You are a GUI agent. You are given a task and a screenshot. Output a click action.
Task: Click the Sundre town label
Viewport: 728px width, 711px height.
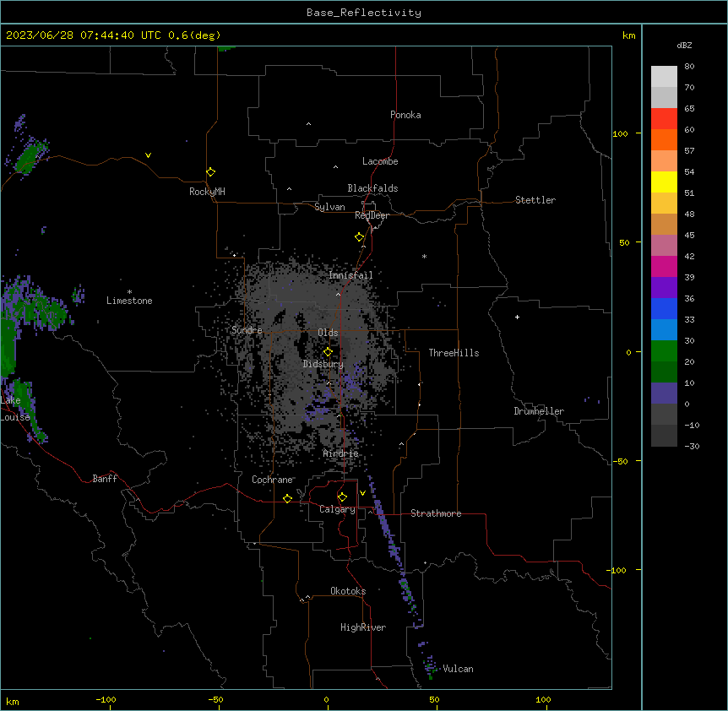point(247,330)
